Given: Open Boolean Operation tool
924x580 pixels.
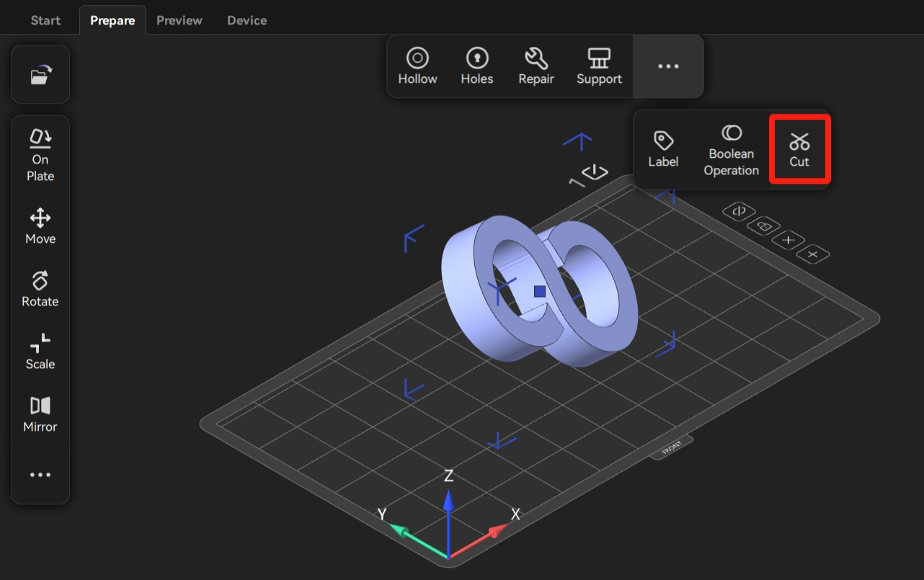Looking at the screenshot, I should 731,150.
